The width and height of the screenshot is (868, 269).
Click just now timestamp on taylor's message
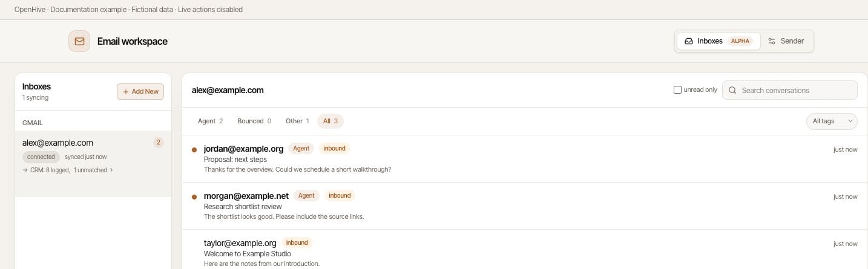(x=845, y=244)
